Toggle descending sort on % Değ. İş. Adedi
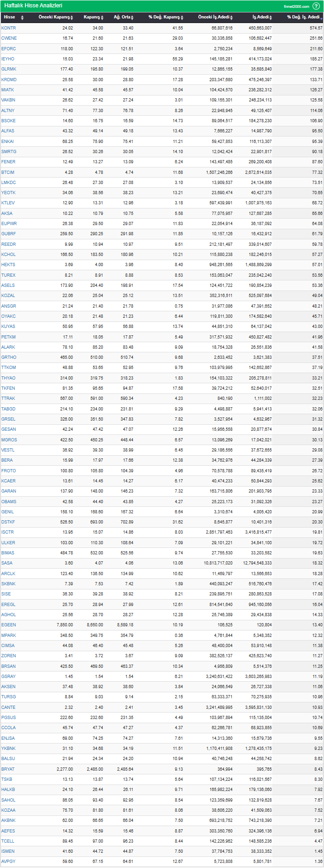The image size is (324, 868). [321, 18]
